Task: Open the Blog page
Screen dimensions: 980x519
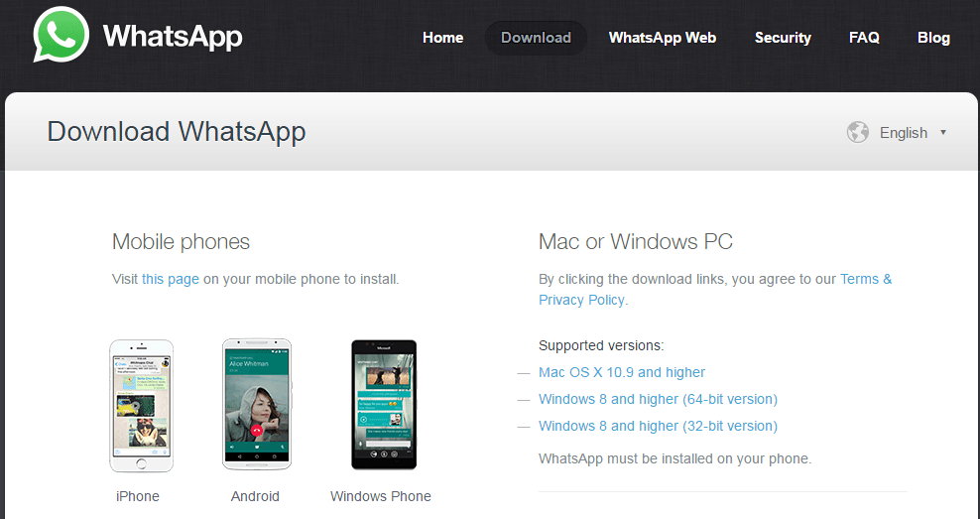Action: click(933, 38)
